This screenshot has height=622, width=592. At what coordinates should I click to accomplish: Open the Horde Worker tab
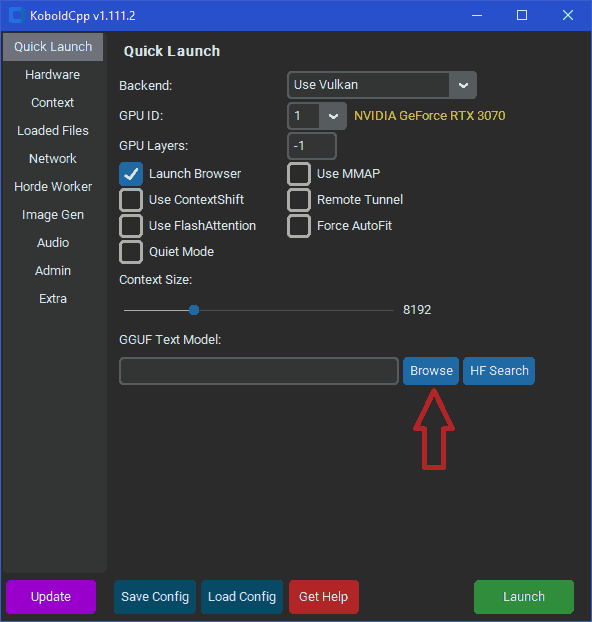click(x=53, y=186)
